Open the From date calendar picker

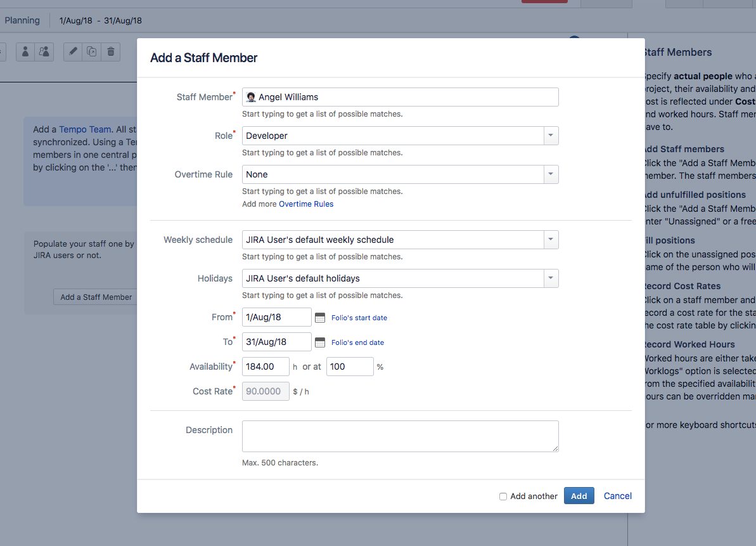[x=320, y=318]
